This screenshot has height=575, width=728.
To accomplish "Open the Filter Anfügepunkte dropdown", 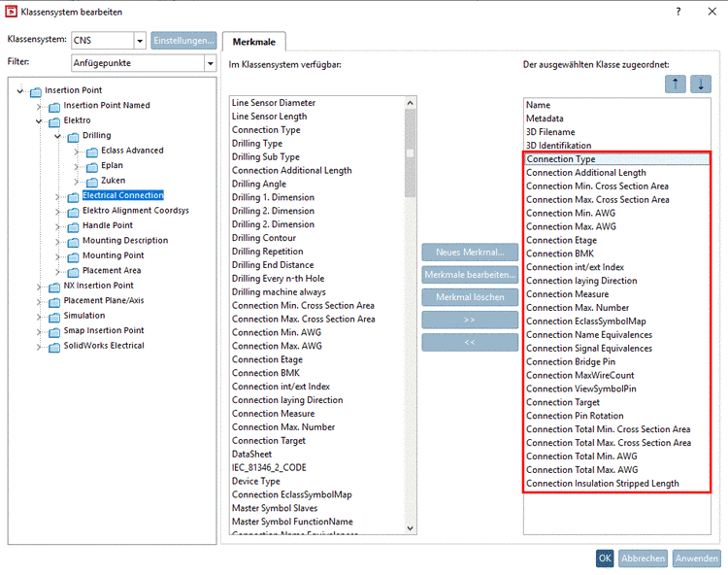I will 211,63.
